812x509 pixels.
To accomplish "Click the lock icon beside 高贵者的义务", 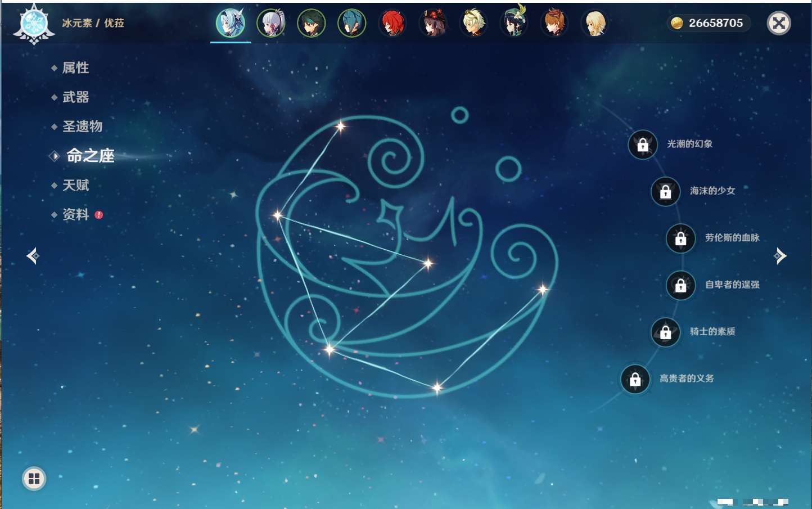I will point(635,380).
